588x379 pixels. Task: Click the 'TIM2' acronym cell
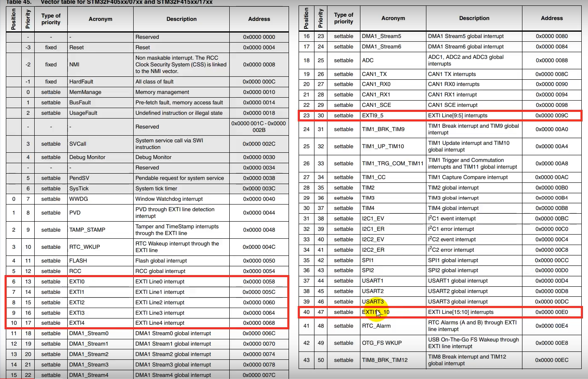(x=393, y=187)
